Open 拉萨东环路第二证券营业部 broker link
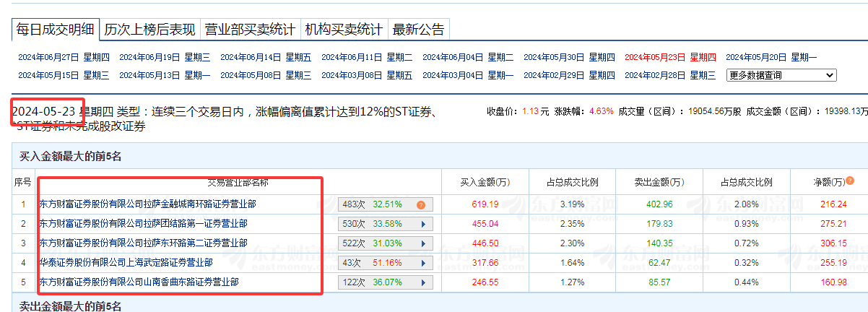Image resolution: width=868 pixels, height=312 pixels. [x=143, y=243]
